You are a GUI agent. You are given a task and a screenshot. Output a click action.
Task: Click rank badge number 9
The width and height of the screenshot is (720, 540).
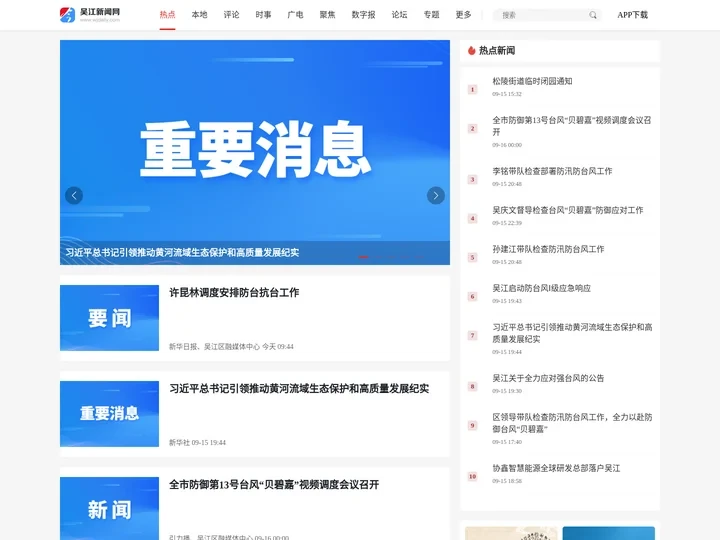click(472, 426)
